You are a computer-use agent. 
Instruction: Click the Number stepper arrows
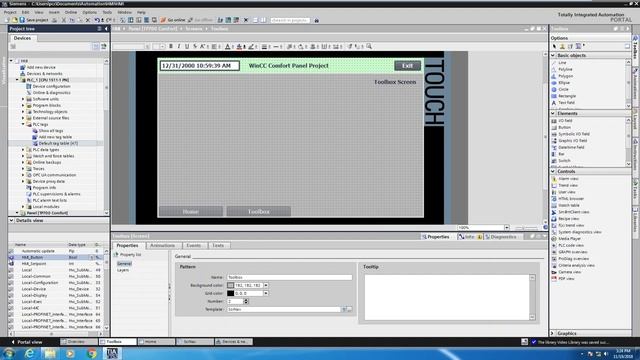point(246,301)
